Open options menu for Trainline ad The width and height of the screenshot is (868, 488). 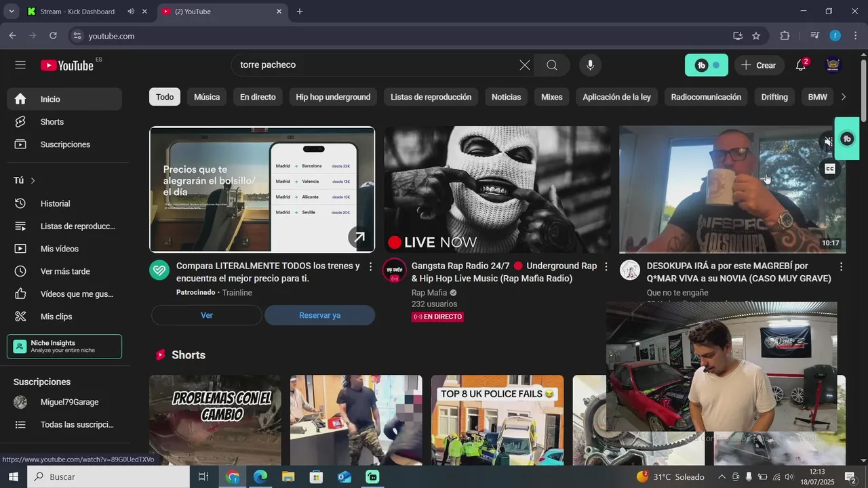tap(370, 267)
